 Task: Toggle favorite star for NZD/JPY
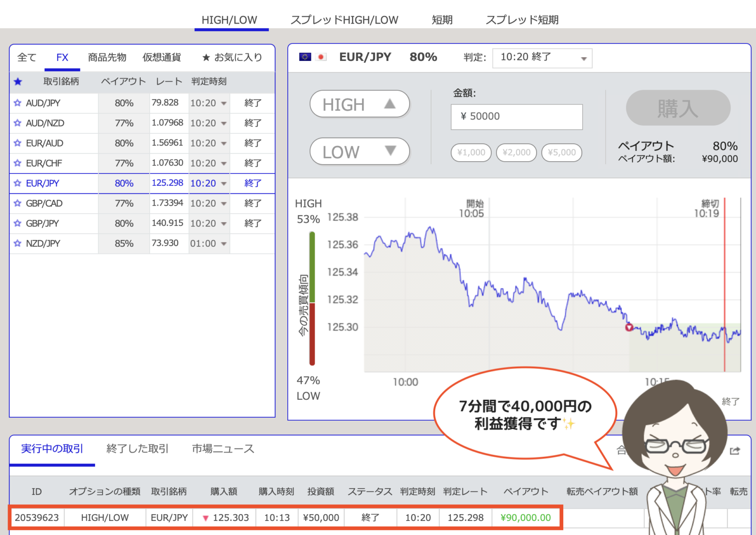(x=17, y=243)
